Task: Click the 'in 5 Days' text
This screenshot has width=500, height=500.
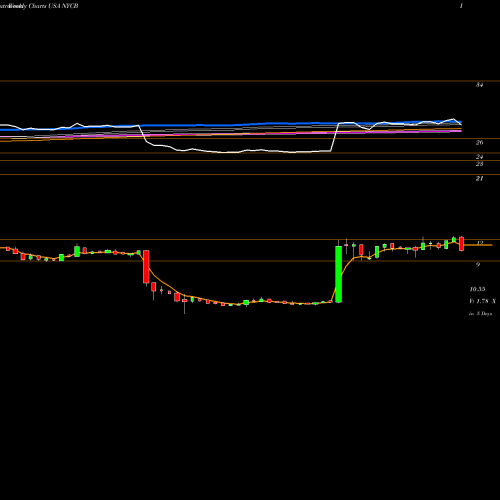Action: click(x=481, y=314)
